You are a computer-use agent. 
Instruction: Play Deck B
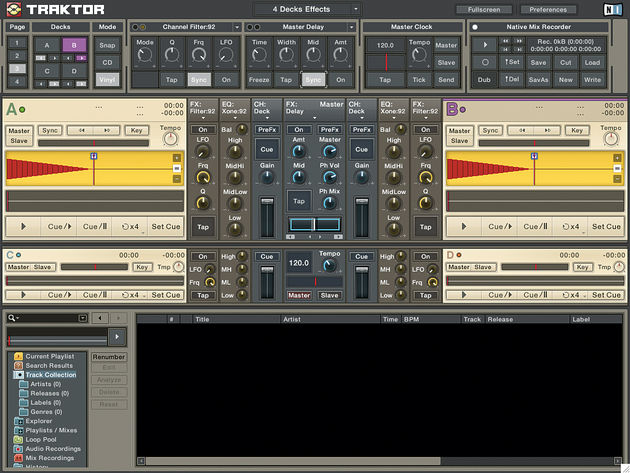(464, 227)
